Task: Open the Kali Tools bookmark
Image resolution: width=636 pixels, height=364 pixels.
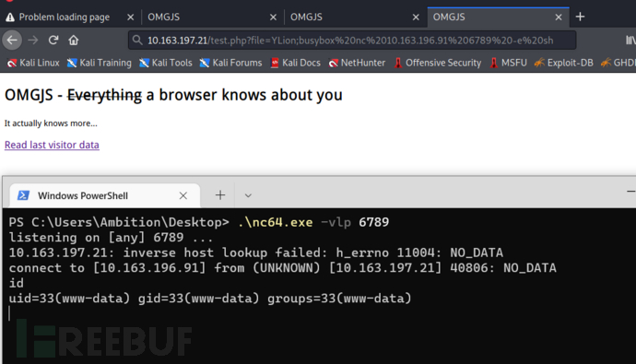Action: coord(166,63)
